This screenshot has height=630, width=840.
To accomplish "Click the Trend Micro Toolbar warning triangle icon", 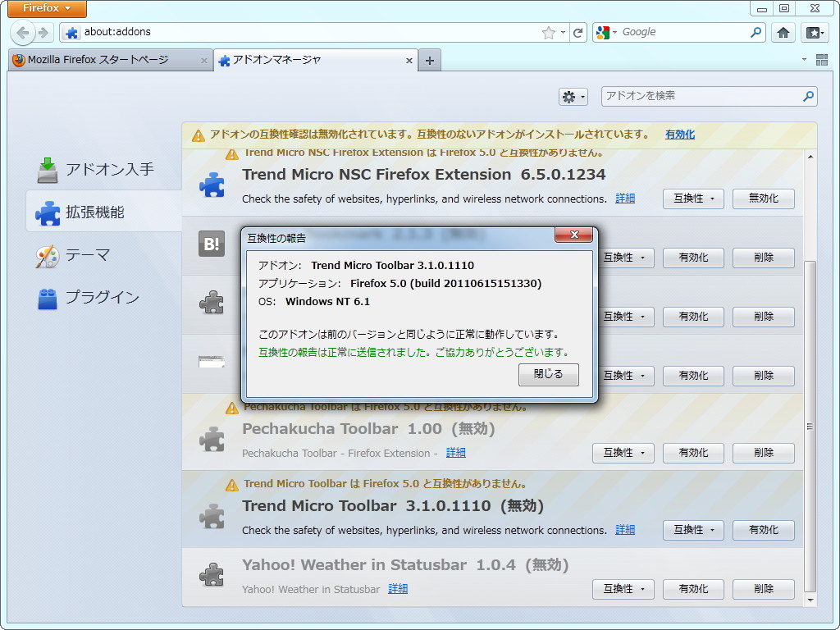I will [x=232, y=486].
